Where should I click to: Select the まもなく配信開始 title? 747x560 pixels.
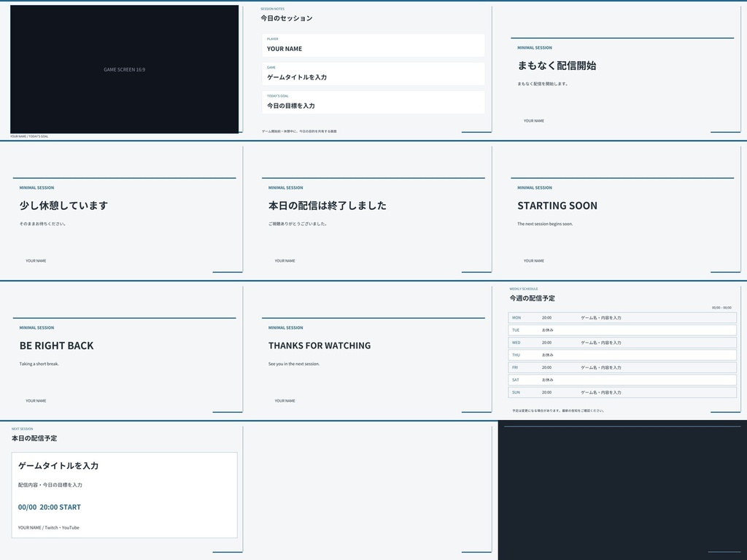(557, 66)
